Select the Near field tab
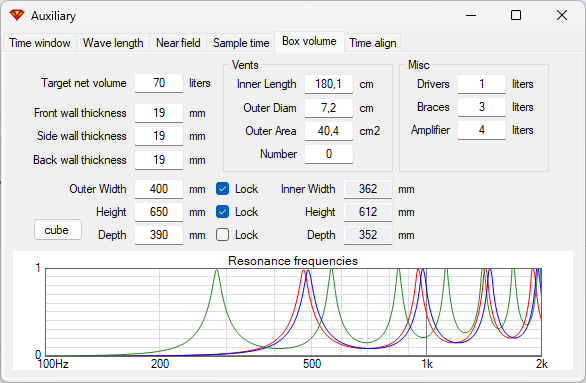 tap(178, 43)
